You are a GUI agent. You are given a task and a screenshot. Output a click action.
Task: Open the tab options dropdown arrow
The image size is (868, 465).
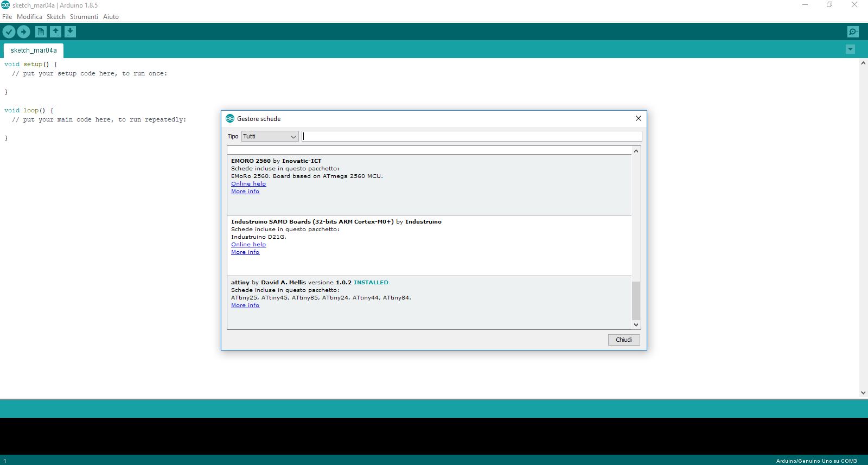[x=850, y=49]
